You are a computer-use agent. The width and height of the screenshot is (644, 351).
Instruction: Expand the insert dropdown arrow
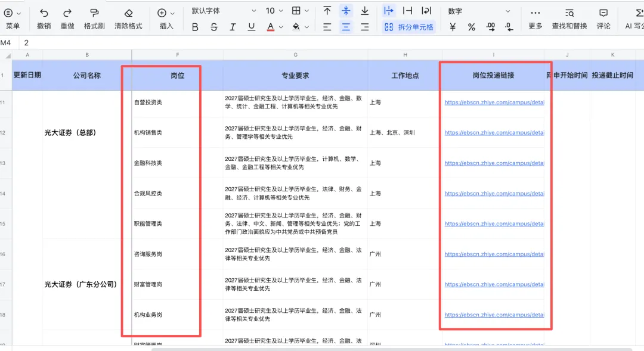pos(172,14)
